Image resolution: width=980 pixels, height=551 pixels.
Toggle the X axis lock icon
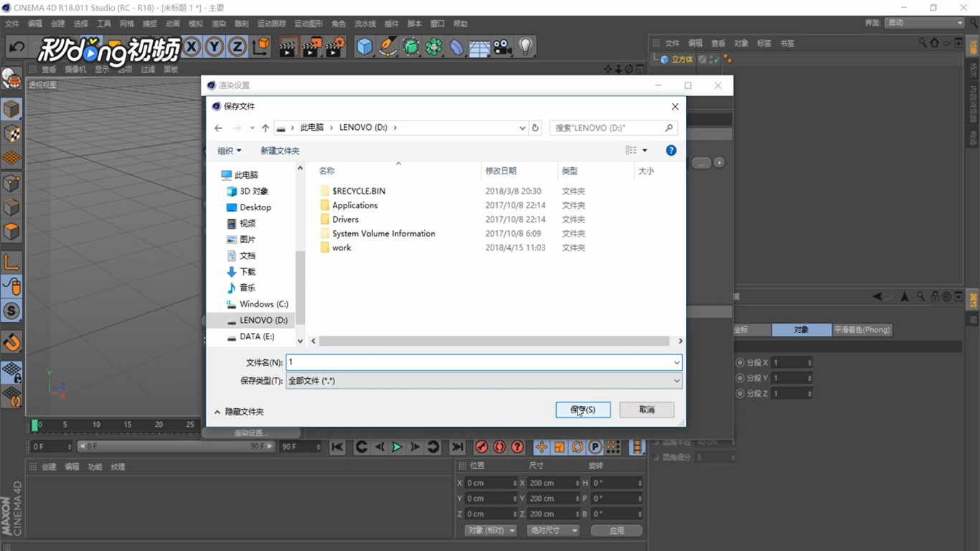point(192,47)
